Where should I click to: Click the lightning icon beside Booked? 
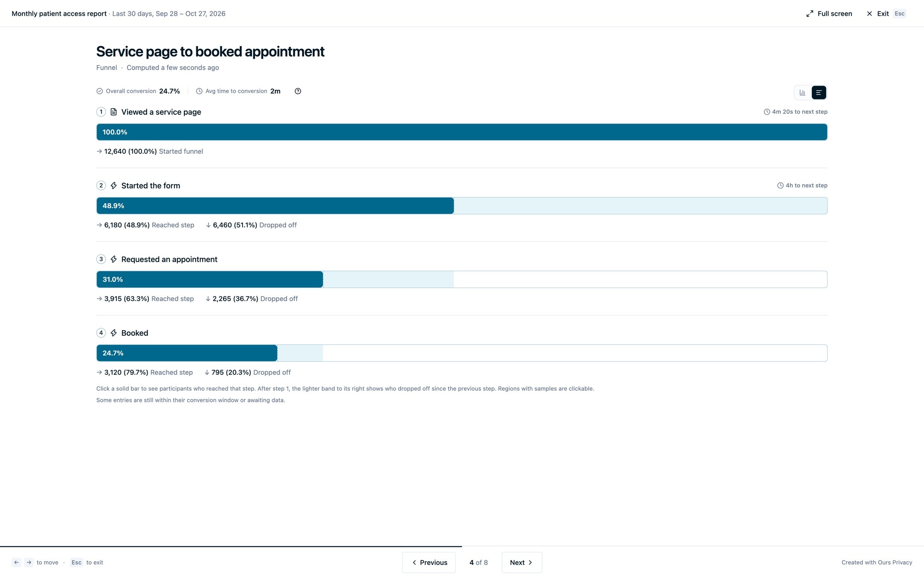[x=113, y=333]
